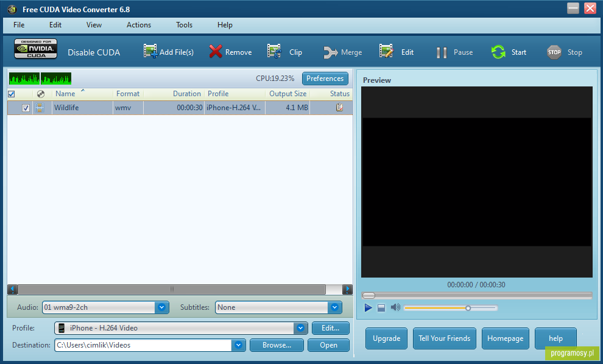Select the Wildlife file name
Screen dimensions: 603x364
(66, 108)
